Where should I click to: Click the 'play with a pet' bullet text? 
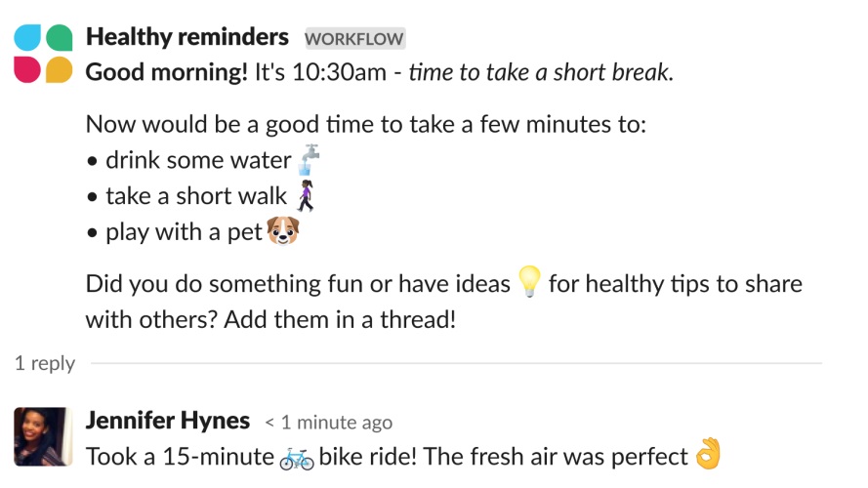(184, 232)
